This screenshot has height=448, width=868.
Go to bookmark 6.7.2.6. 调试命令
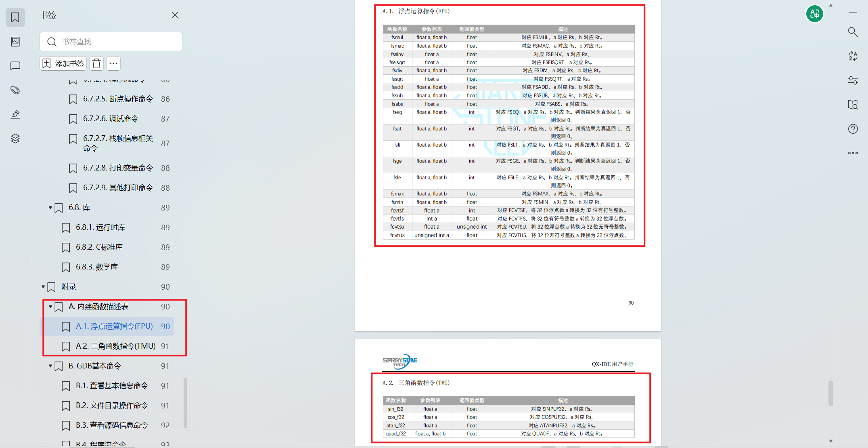point(111,119)
